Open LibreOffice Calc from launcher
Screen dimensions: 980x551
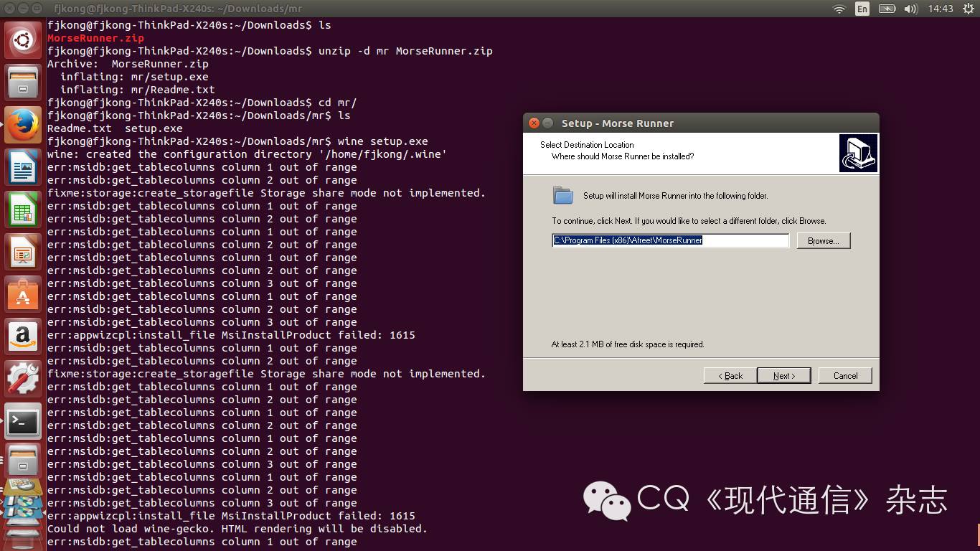click(23, 210)
